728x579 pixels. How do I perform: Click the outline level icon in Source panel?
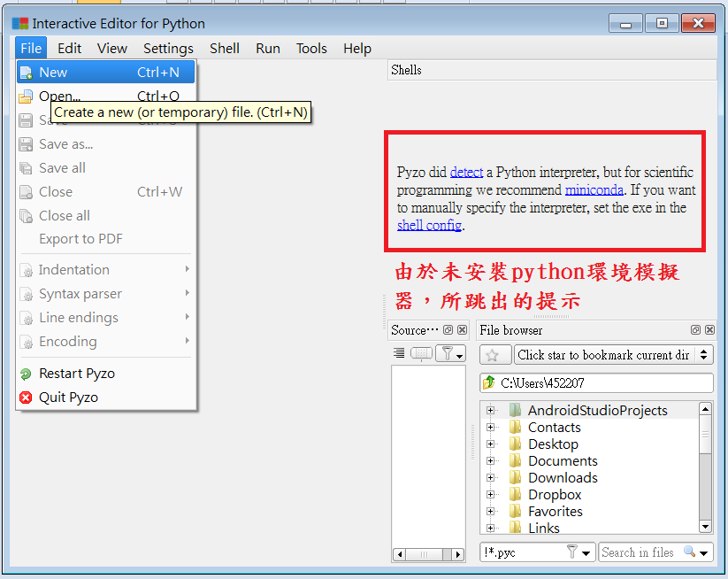point(399,354)
